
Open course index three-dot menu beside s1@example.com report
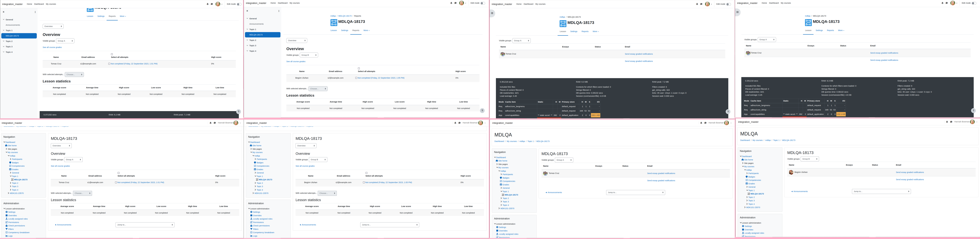click(35, 12)
